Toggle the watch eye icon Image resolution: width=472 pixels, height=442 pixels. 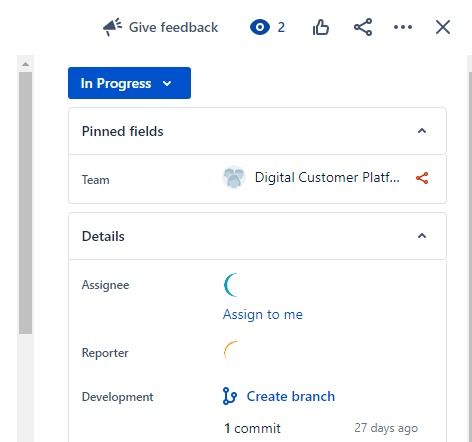pyautogui.click(x=260, y=27)
